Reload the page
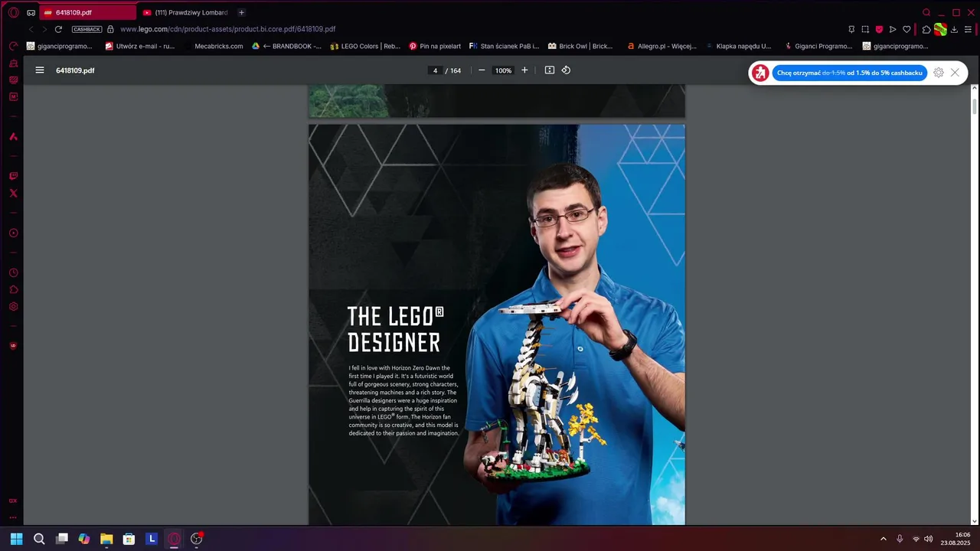980x551 pixels. click(x=58, y=29)
